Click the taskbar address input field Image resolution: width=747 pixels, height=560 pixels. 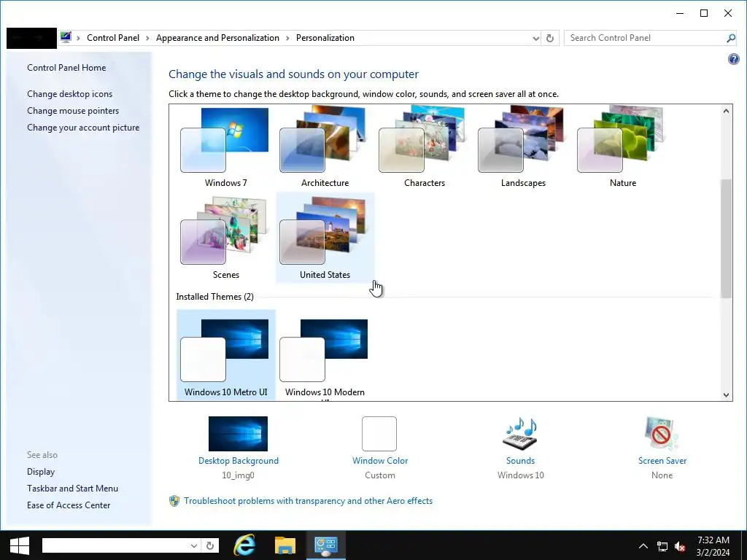[115, 545]
